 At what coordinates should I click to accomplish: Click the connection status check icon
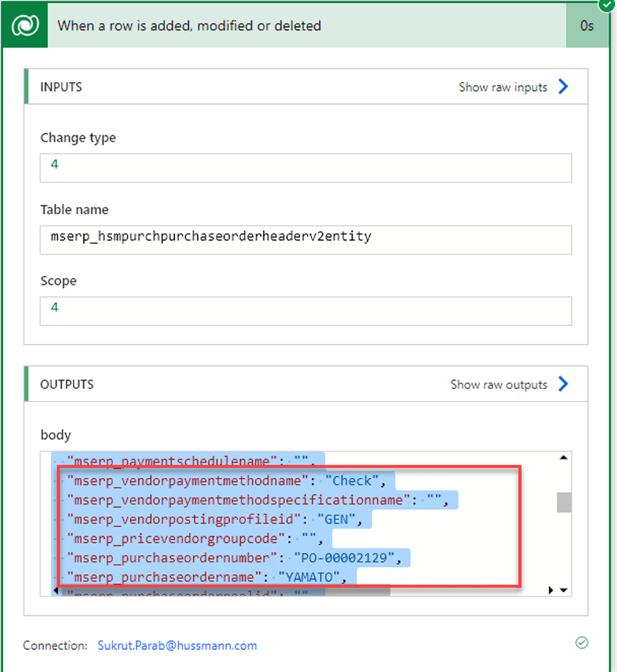pyautogui.click(x=582, y=643)
